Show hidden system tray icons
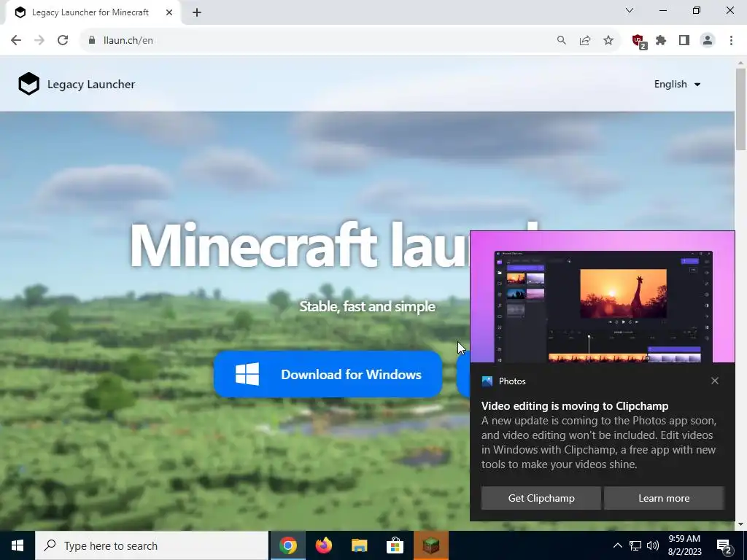The height and width of the screenshot is (560, 747). pos(617,545)
